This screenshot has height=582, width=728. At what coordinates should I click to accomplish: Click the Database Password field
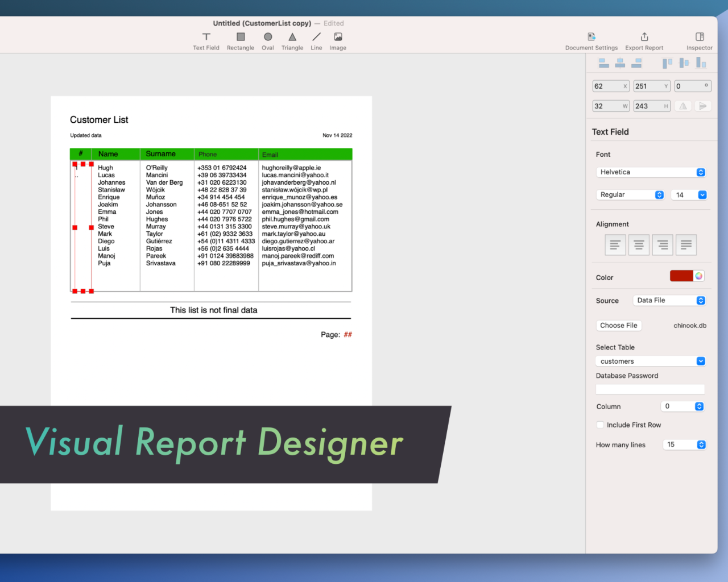pyautogui.click(x=650, y=389)
